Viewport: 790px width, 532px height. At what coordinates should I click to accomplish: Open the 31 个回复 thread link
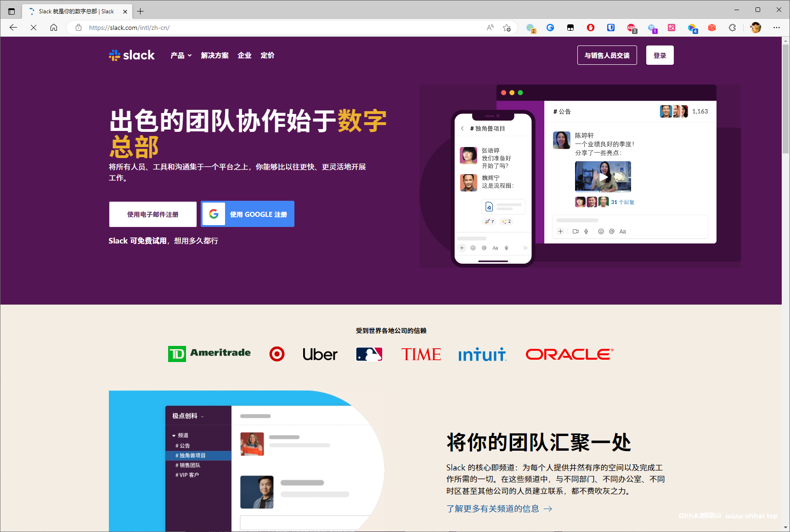(x=622, y=202)
